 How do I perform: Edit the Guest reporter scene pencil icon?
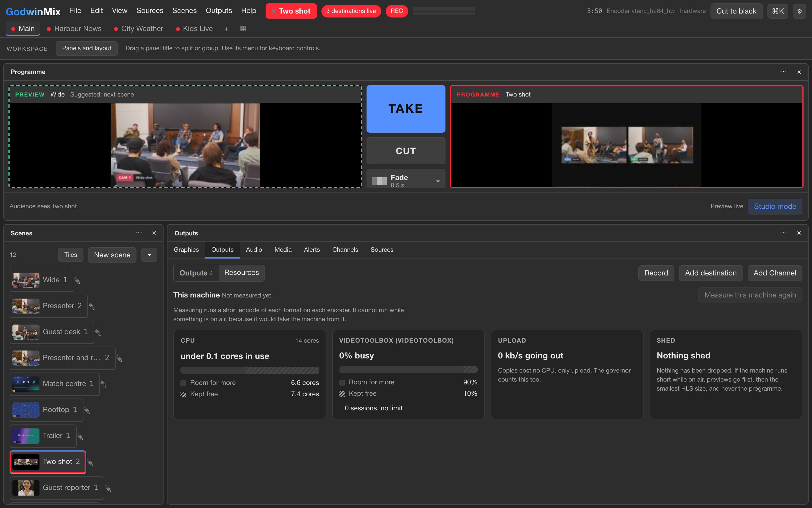[x=108, y=488]
